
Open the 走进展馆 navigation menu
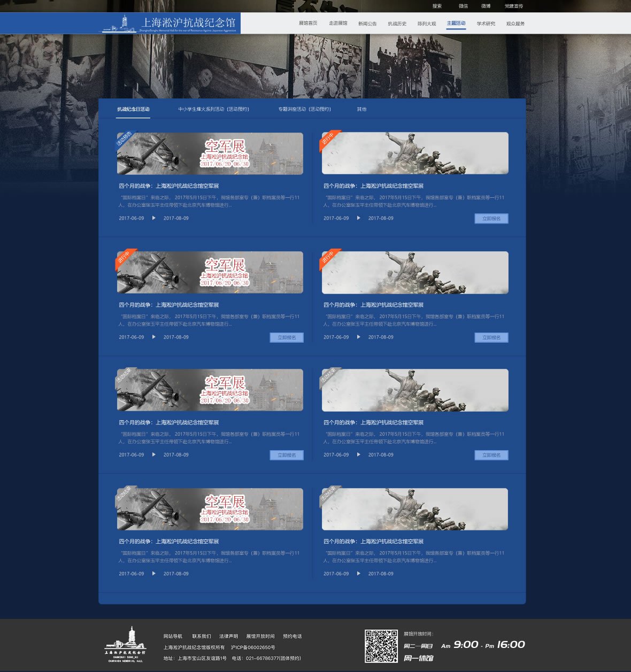pyautogui.click(x=338, y=24)
